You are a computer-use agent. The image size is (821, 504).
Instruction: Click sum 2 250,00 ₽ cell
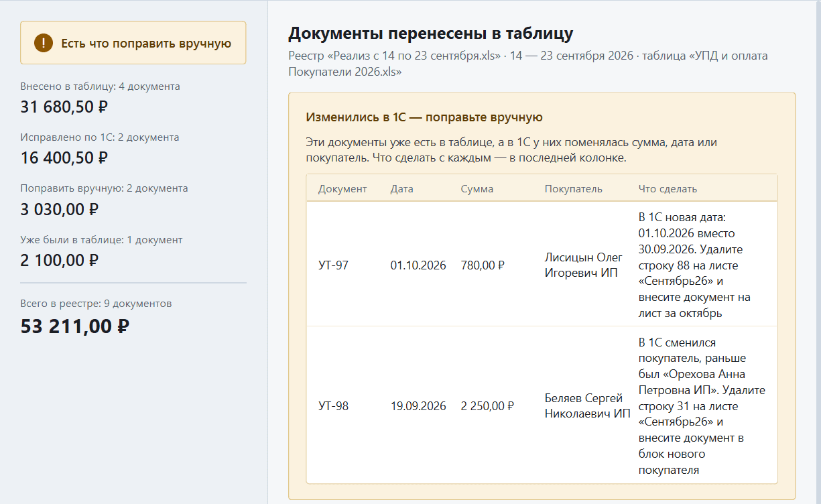[487, 406]
